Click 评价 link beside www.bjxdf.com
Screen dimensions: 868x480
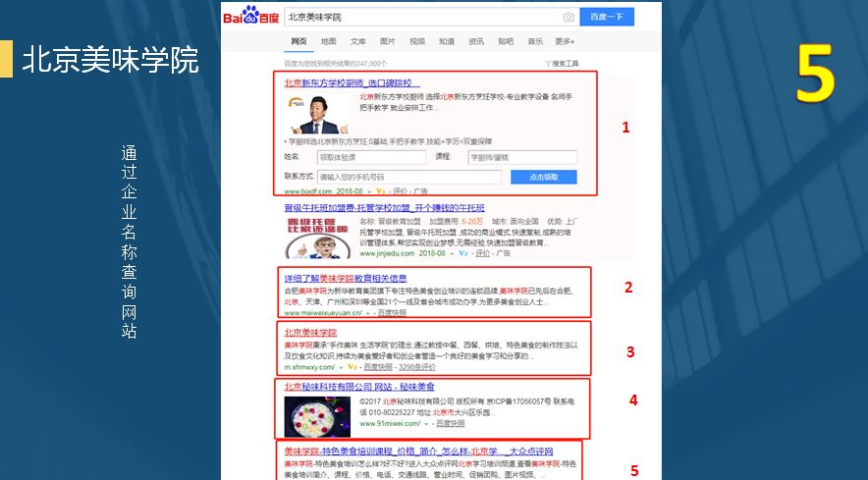tap(400, 191)
